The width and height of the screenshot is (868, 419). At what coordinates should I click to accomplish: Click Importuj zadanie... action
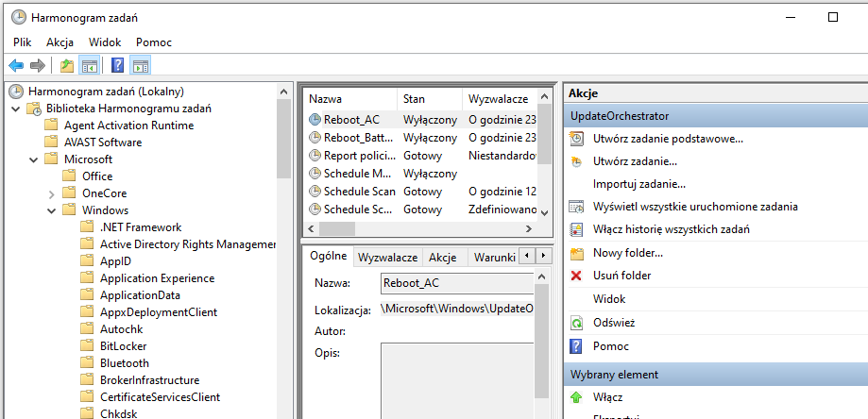[639, 183]
